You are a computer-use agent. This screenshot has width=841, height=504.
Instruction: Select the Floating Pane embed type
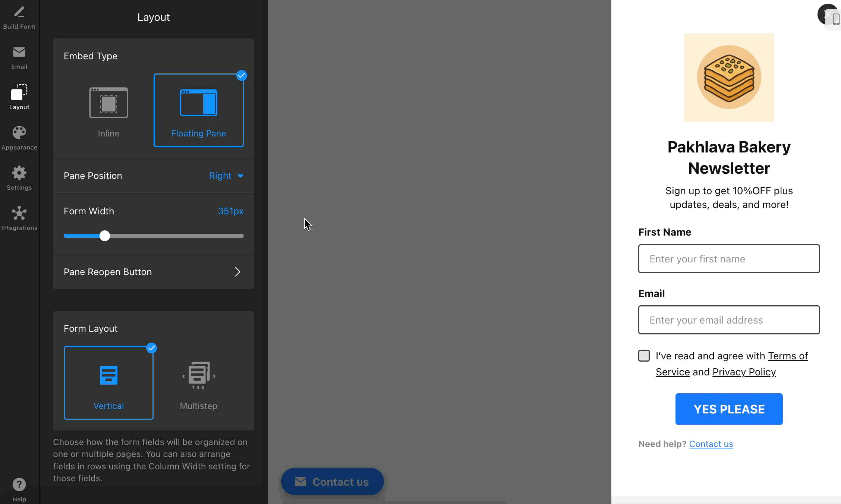[198, 110]
